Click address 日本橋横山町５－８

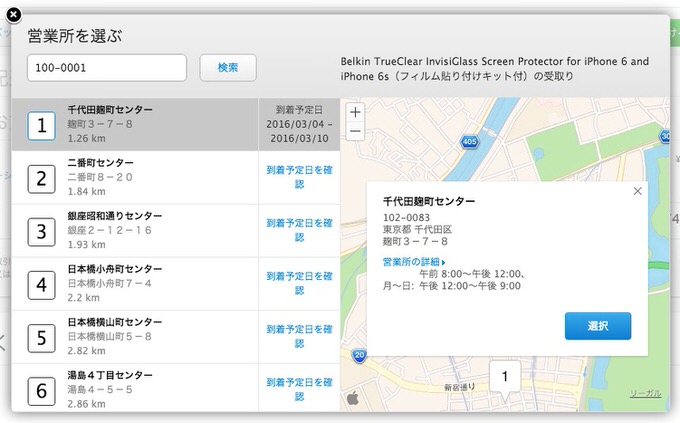(x=110, y=336)
